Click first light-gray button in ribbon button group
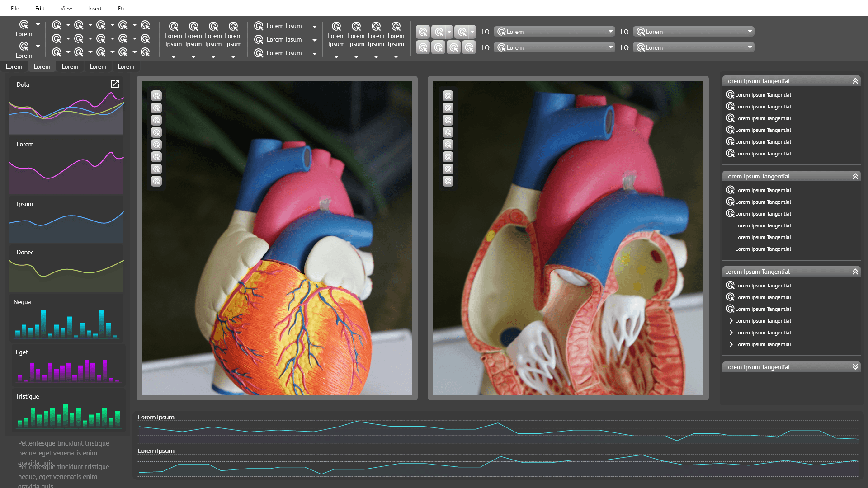 click(423, 32)
